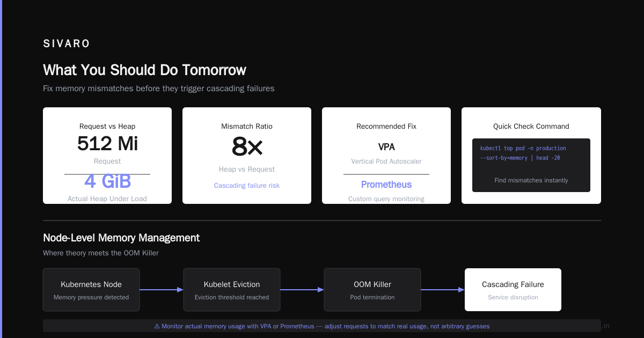This screenshot has width=644, height=338.
Task: Open the Mismatch Ratio card title
Action: tap(247, 127)
